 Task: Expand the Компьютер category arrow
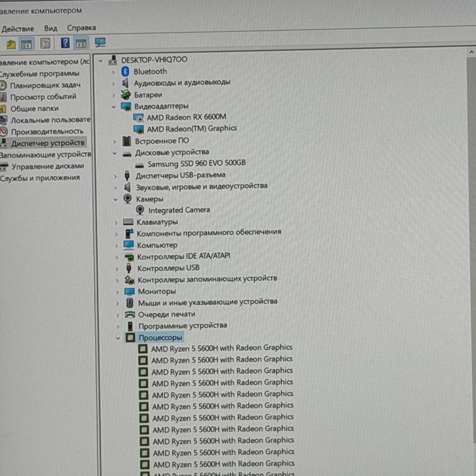pyautogui.click(x=116, y=246)
